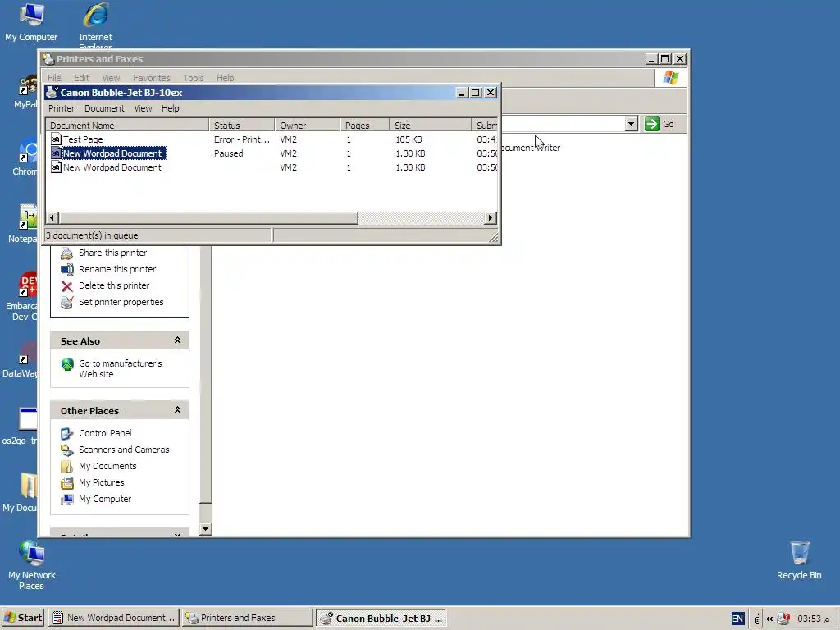Open the address bar dropdown arrow
This screenshot has width=840, height=630.
click(x=631, y=124)
